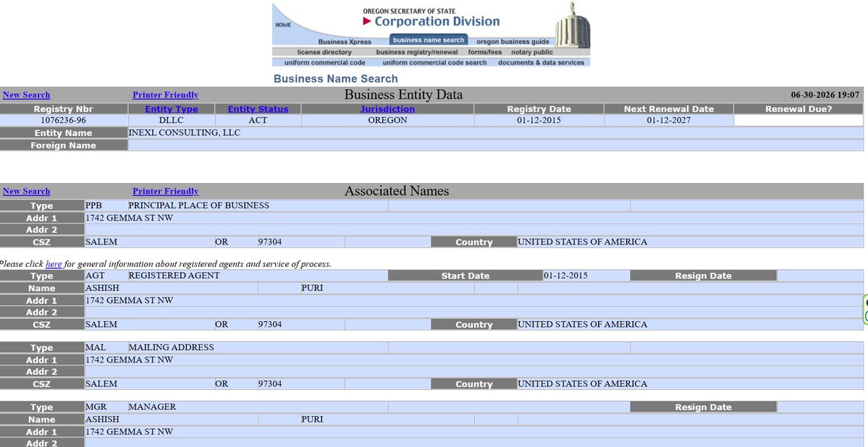Click registered agent start date 01-12-2015
Image resolution: width=868 pixels, height=447 pixels.
coord(565,275)
